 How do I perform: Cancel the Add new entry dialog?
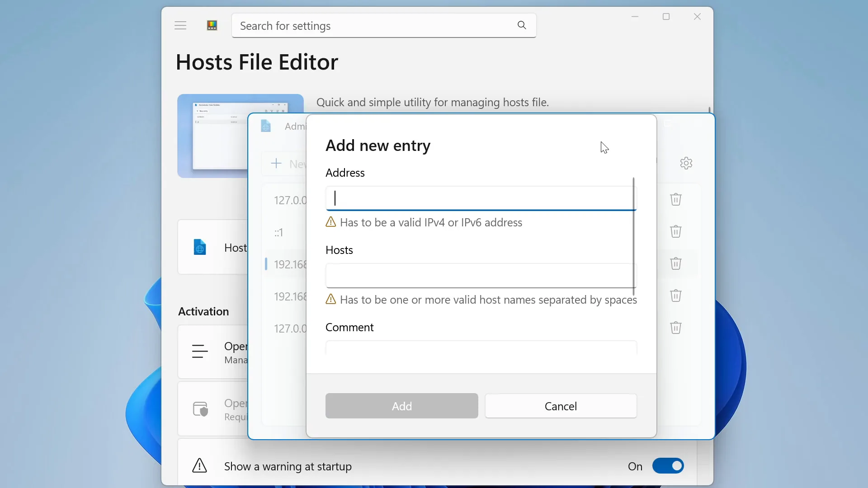pos(561,406)
